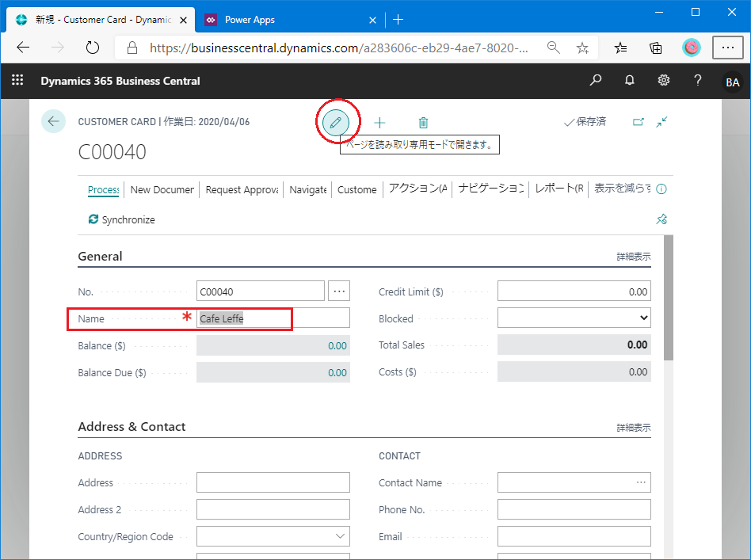Add page to favorites star
This screenshot has height=560, width=751.
pyautogui.click(x=582, y=48)
